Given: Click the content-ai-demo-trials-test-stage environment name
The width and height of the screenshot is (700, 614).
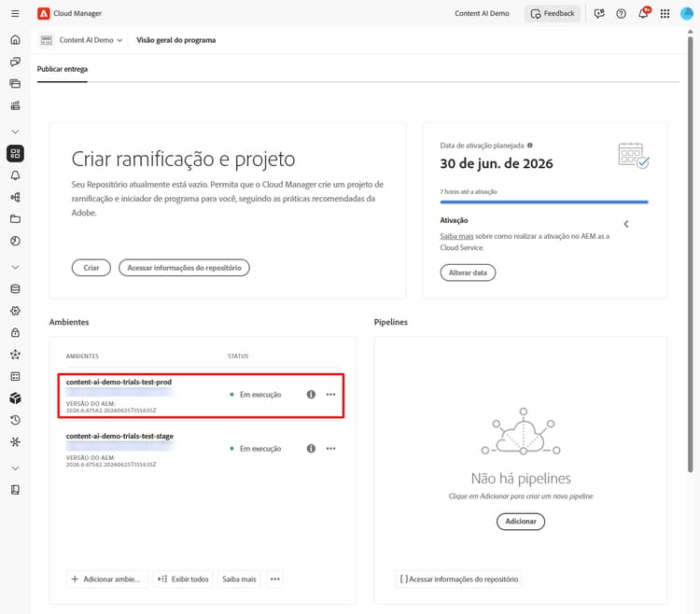Looking at the screenshot, I should pyautogui.click(x=119, y=436).
